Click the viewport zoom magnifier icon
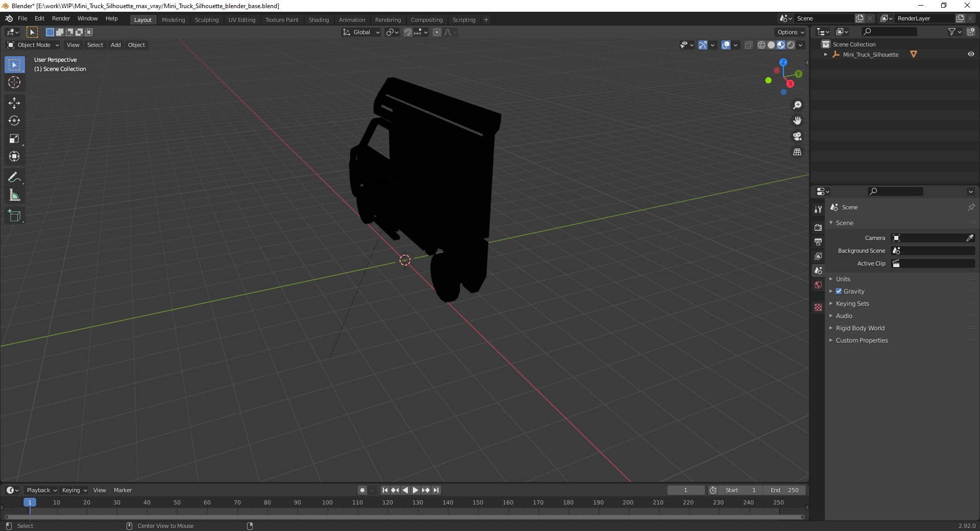This screenshot has width=980, height=531. [x=797, y=105]
